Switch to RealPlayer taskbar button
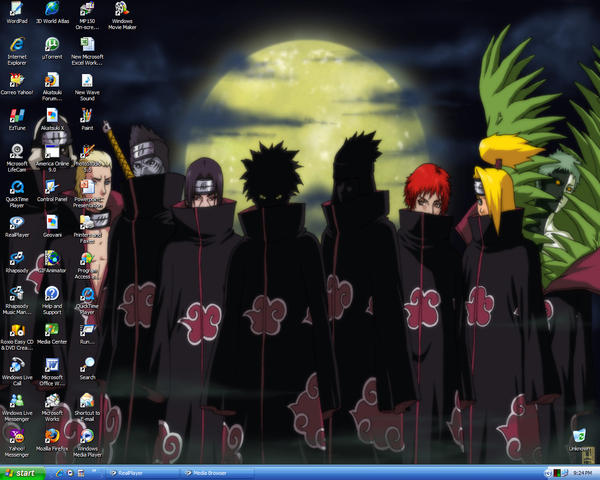 coord(142,473)
